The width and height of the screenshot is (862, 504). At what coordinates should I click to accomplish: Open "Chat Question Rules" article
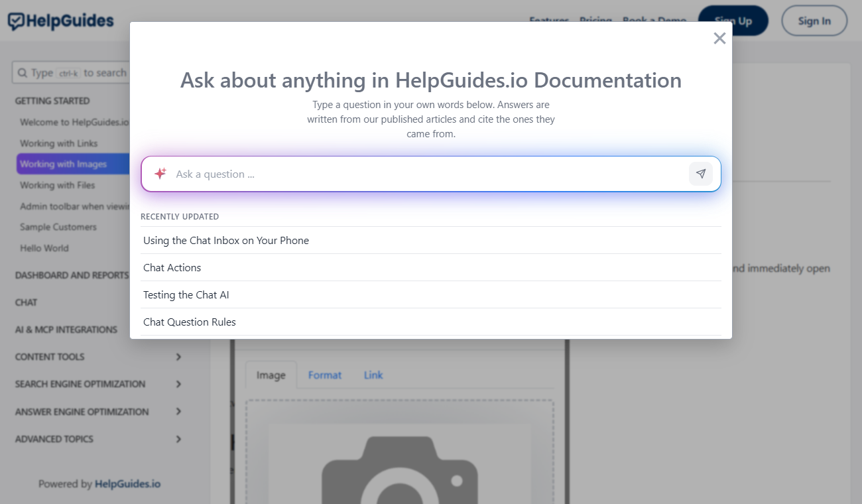click(431, 322)
